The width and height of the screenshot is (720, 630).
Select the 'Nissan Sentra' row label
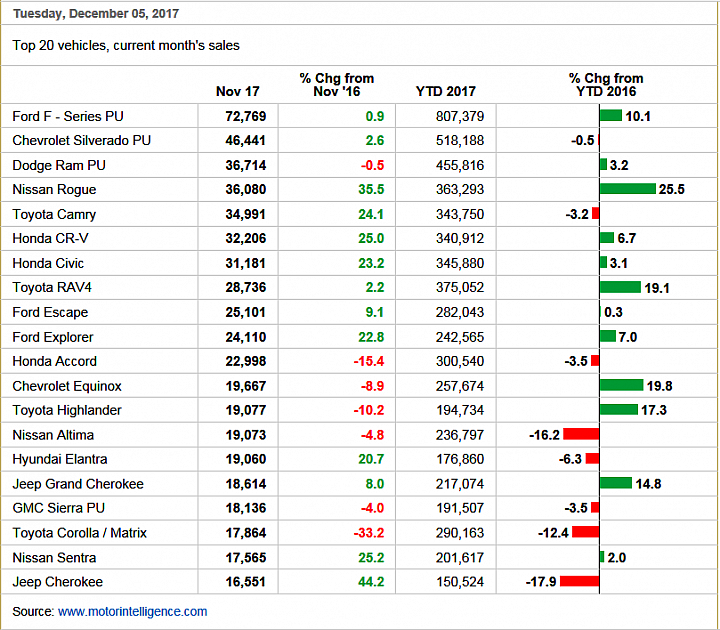(x=54, y=557)
